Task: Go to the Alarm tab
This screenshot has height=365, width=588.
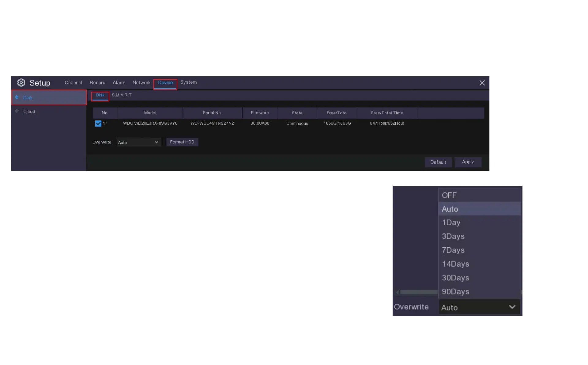Action: (x=119, y=83)
